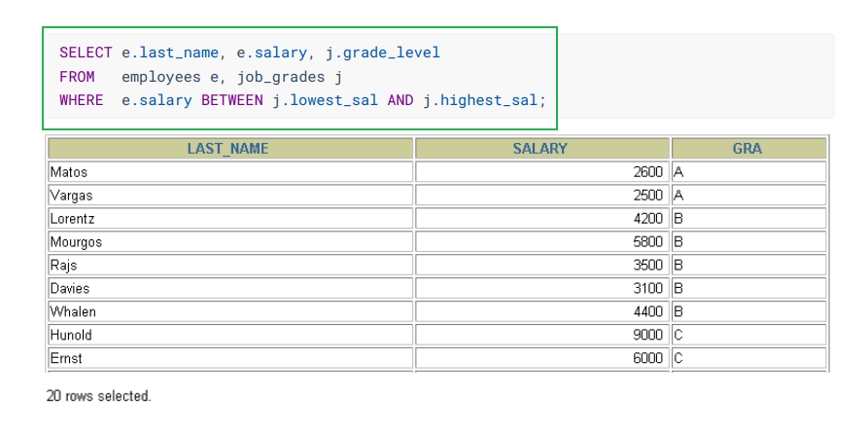
Task: Click salary value 5800
Action: tap(647, 241)
